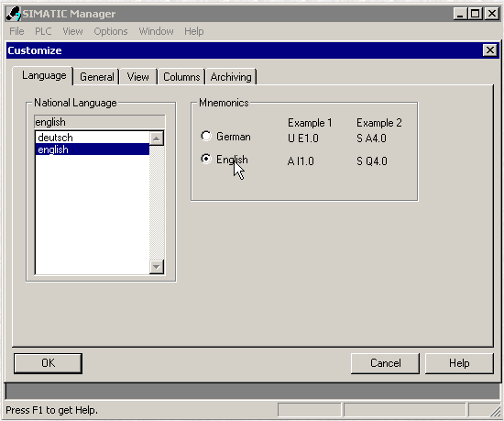Screen dimensions: 504x421
Task: Click the S A4.0 example text
Action: [371, 138]
